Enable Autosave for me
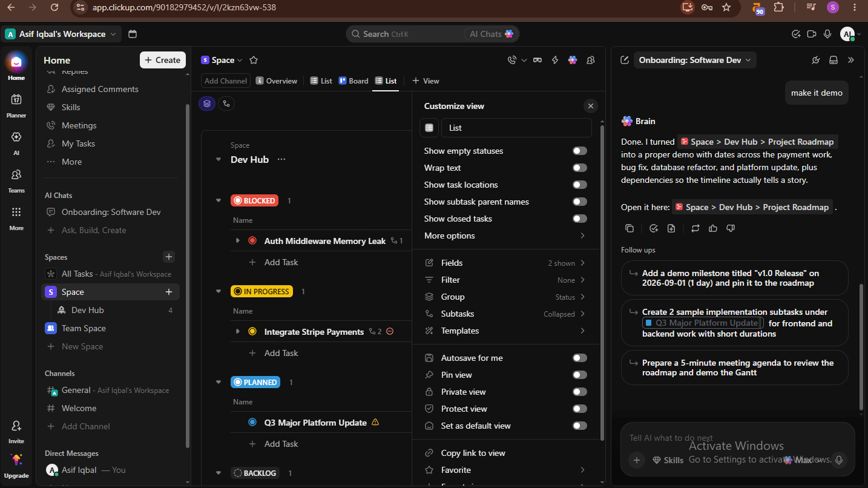This screenshot has height=488, width=868. click(580, 358)
